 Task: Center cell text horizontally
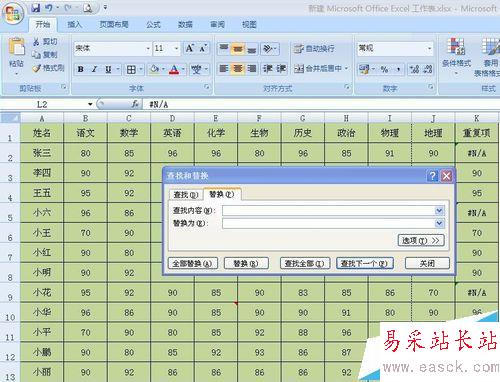(x=238, y=69)
